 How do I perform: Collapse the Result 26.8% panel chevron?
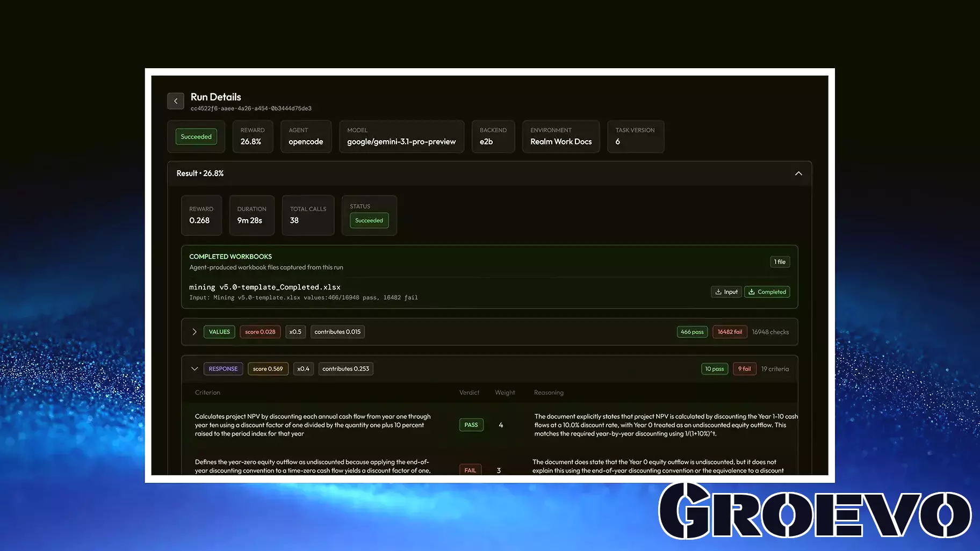798,173
